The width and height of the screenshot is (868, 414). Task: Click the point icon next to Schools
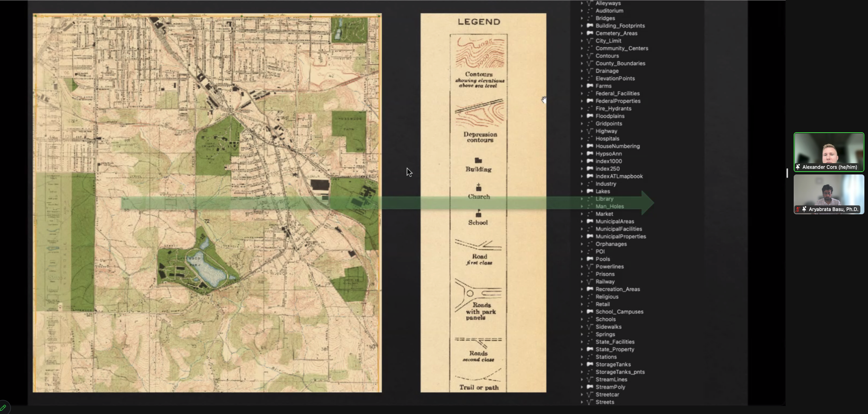click(x=590, y=319)
